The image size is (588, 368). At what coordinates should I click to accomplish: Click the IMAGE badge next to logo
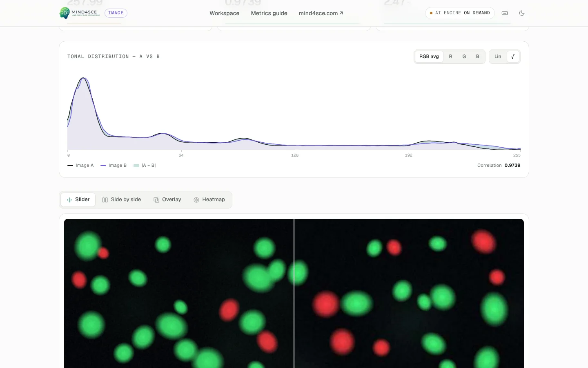[x=116, y=13]
